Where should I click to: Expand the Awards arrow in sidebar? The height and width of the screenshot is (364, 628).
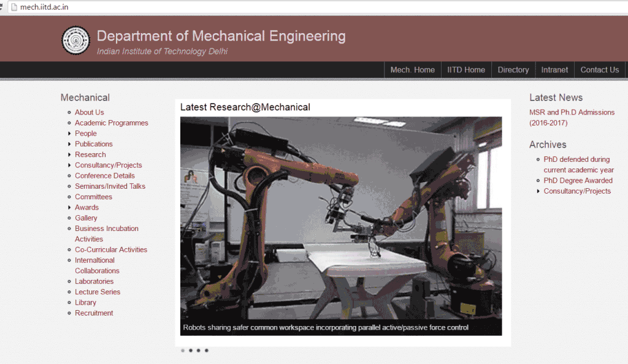[x=69, y=207]
